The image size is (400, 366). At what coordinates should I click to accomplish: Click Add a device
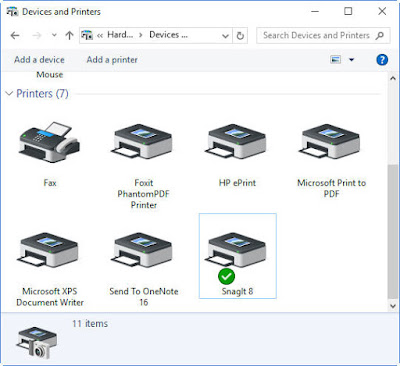pos(39,60)
